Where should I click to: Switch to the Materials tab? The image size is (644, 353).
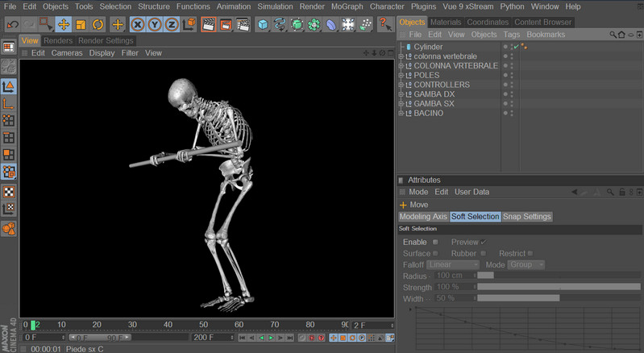pos(446,22)
